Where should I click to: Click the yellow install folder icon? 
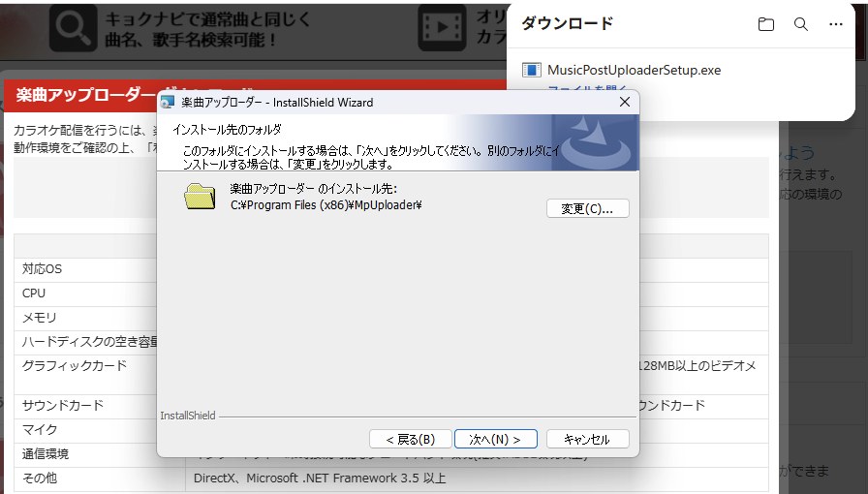(x=200, y=196)
